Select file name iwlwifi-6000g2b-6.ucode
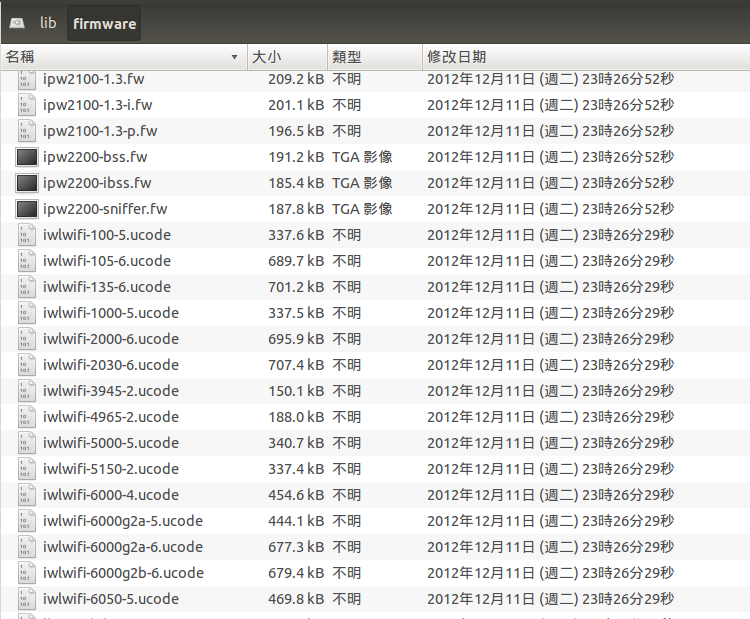 123,573
